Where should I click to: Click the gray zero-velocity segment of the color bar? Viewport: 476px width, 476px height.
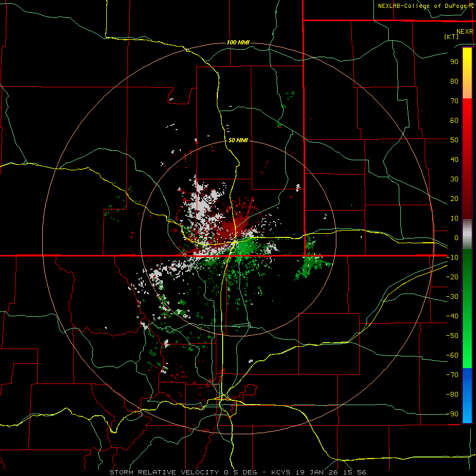[467, 234]
